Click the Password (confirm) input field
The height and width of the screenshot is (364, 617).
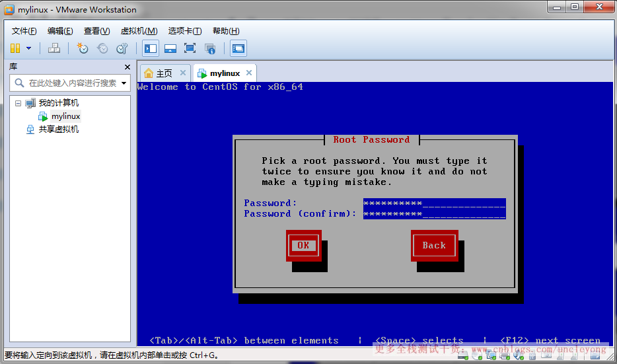(x=435, y=214)
